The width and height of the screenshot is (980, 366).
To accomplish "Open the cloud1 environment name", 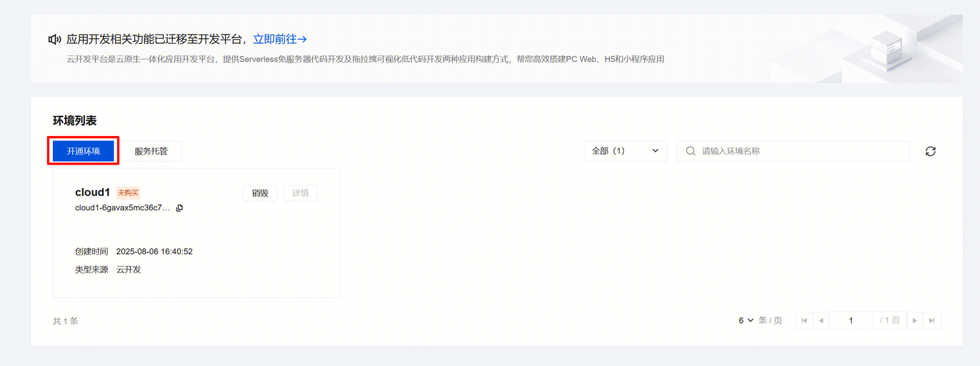I will (93, 192).
